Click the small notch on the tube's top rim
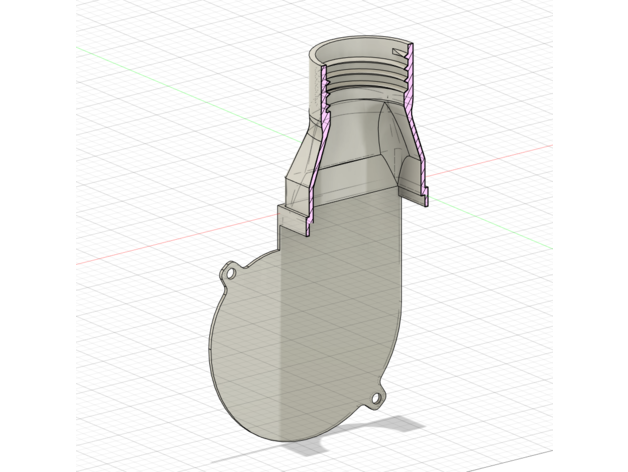This screenshot has width=628, height=472. (401, 48)
